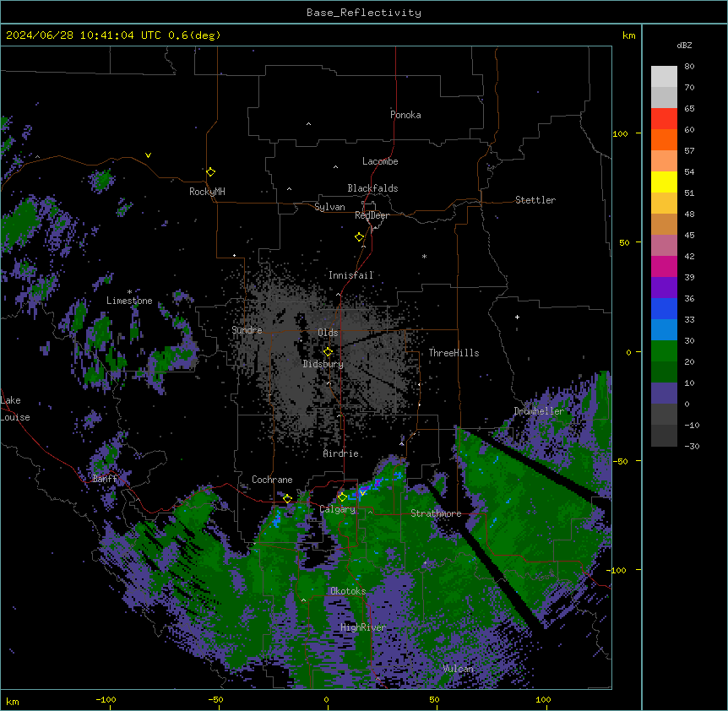The height and width of the screenshot is (711, 728).
Task: Click the ThreeHills label
Action: (x=454, y=353)
